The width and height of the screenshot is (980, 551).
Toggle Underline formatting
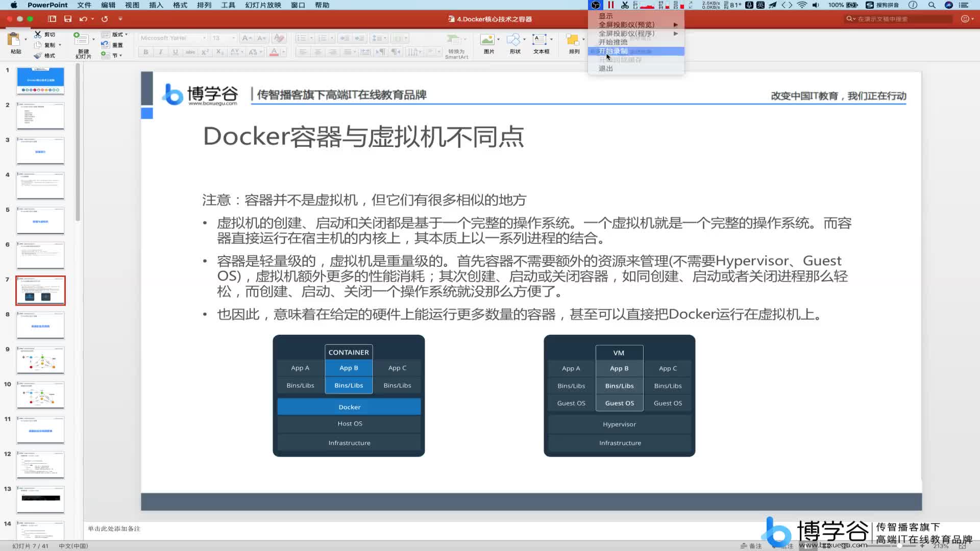click(176, 52)
